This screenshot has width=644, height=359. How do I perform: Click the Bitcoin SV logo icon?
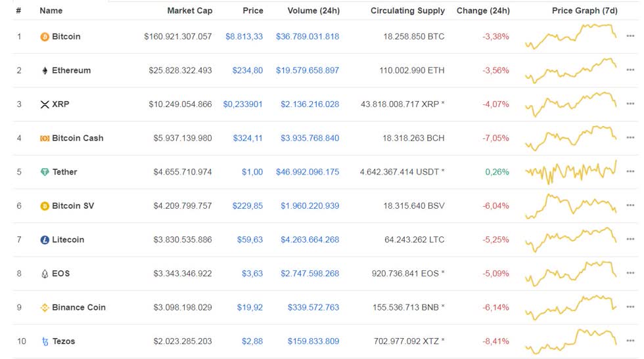[x=45, y=206]
